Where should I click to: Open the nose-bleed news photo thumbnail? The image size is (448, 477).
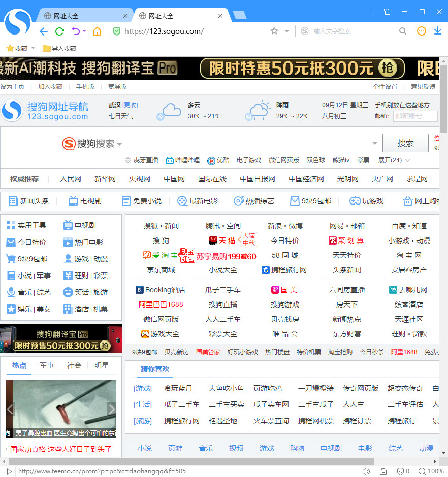(61, 409)
